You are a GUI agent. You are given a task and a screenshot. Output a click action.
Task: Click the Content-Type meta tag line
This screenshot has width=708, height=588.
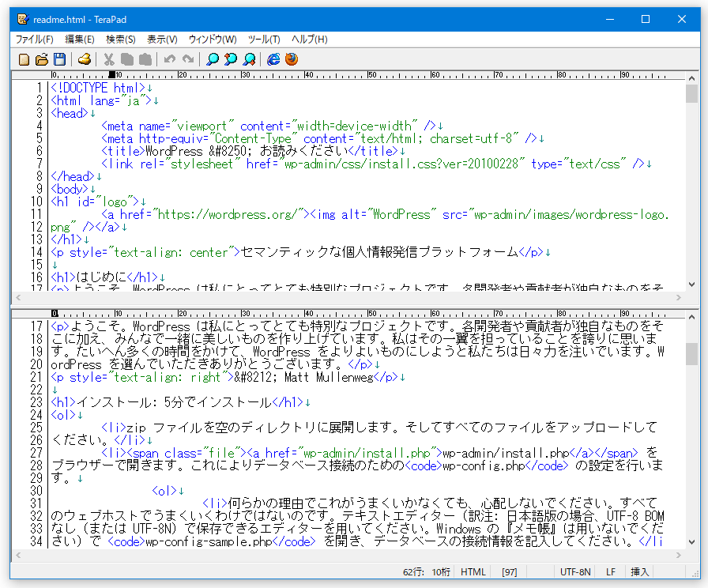(319, 138)
